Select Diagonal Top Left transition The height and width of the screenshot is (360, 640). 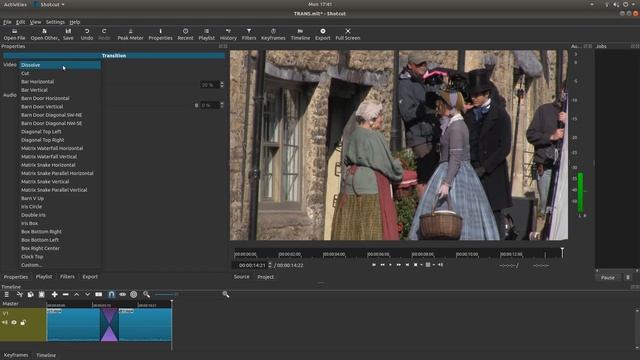point(60,131)
